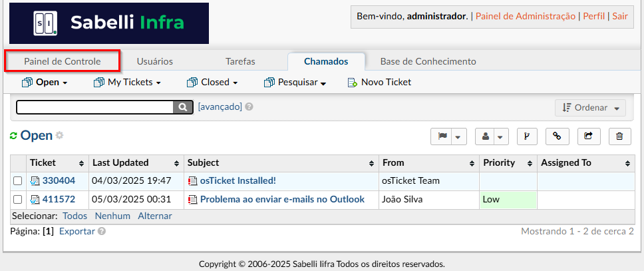The image size is (644, 271).
Task: Click the gear icon next to Open heading
Action: click(59, 135)
